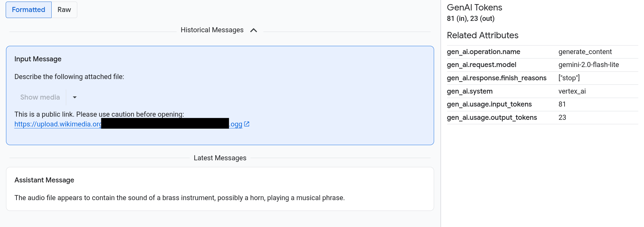Image resolution: width=644 pixels, height=227 pixels.
Task: Click the Latest Messages section label
Action: pos(220,158)
